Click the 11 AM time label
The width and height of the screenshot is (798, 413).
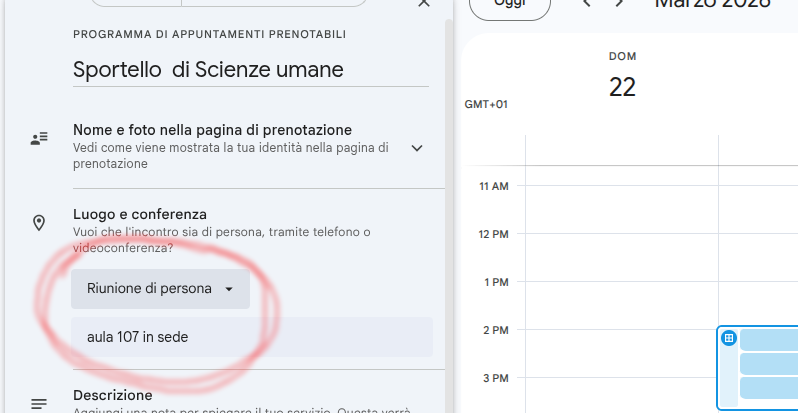494,187
